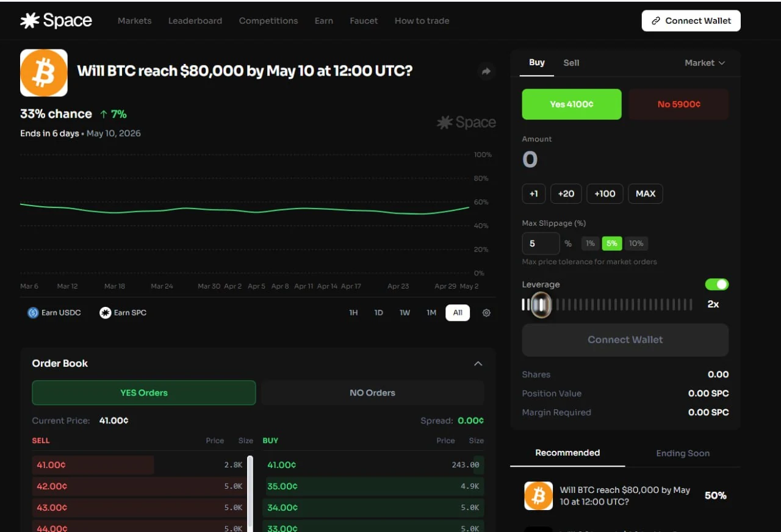Image resolution: width=781 pixels, height=532 pixels.
Task: Open chart settings gear icon
Action: point(486,313)
